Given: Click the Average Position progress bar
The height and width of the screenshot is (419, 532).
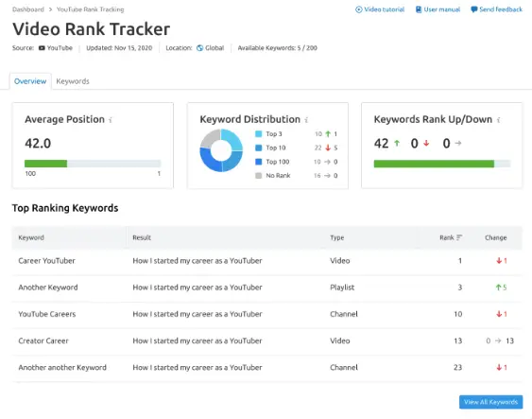Looking at the screenshot, I should click(93, 164).
